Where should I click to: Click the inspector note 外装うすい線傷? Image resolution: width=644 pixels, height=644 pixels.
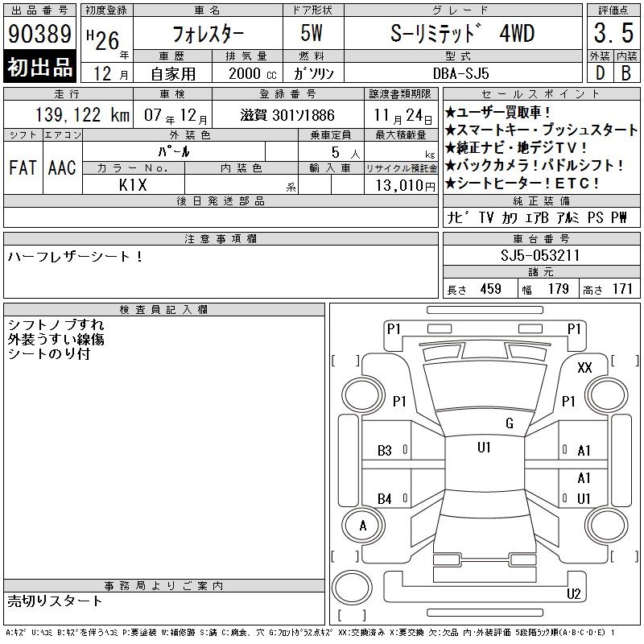click(x=56, y=339)
